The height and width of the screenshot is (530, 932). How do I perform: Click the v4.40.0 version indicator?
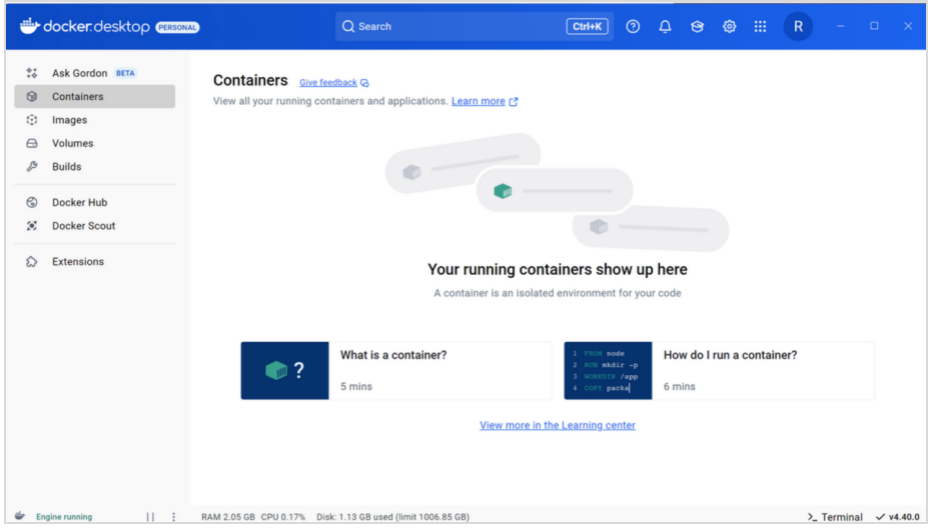pyautogui.click(x=898, y=517)
